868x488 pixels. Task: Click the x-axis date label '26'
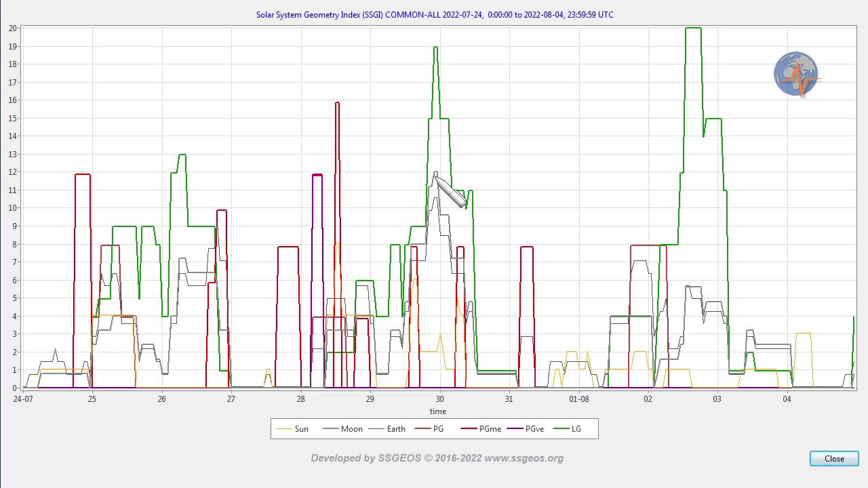(x=161, y=399)
